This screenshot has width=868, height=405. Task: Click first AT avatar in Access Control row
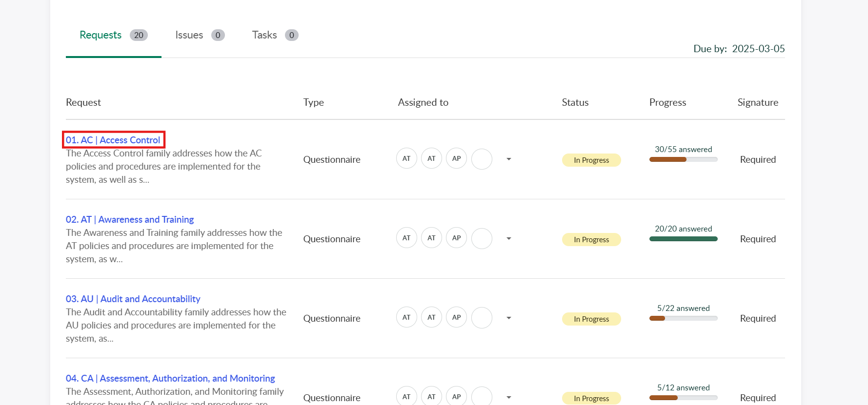click(406, 158)
